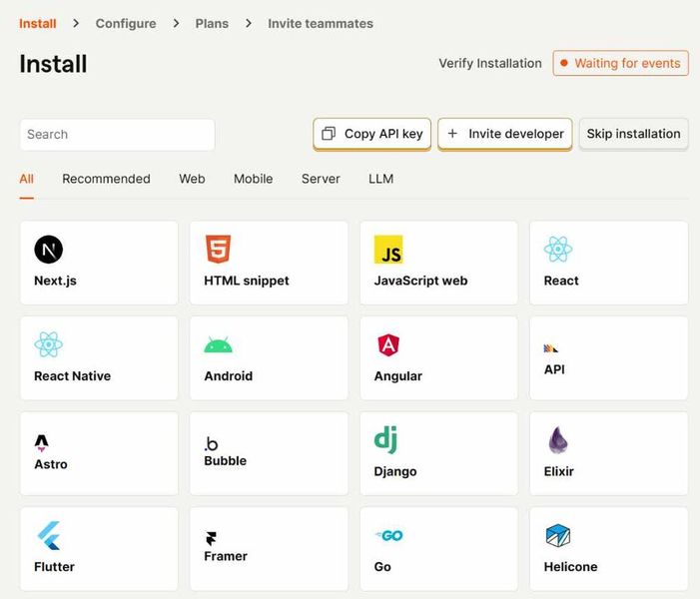Click the orange Waiting for events dot
This screenshot has height=599, width=700.
click(564, 63)
